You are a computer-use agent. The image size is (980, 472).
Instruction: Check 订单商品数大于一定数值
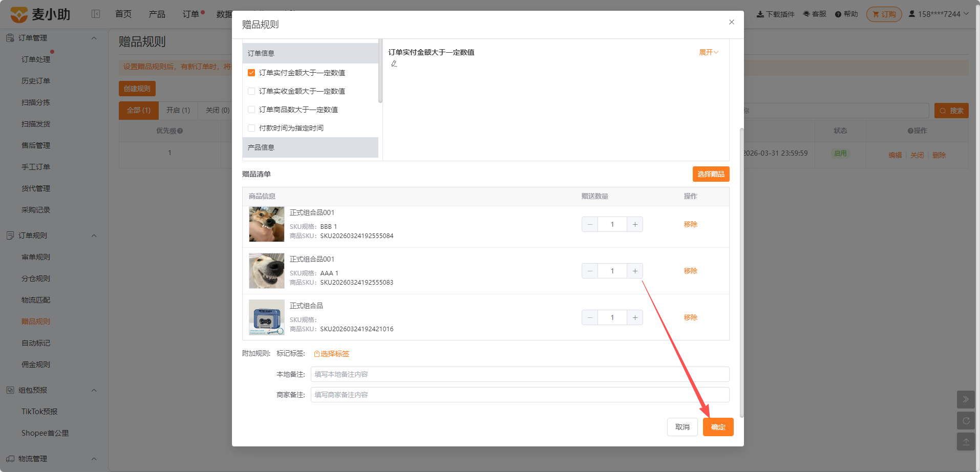tap(251, 110)
